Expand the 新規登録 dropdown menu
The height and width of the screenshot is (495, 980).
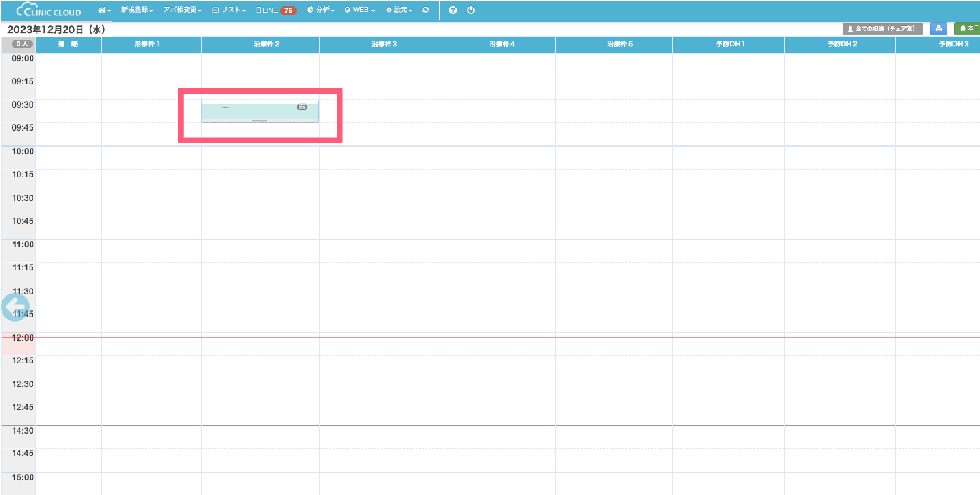click(137, 10)
